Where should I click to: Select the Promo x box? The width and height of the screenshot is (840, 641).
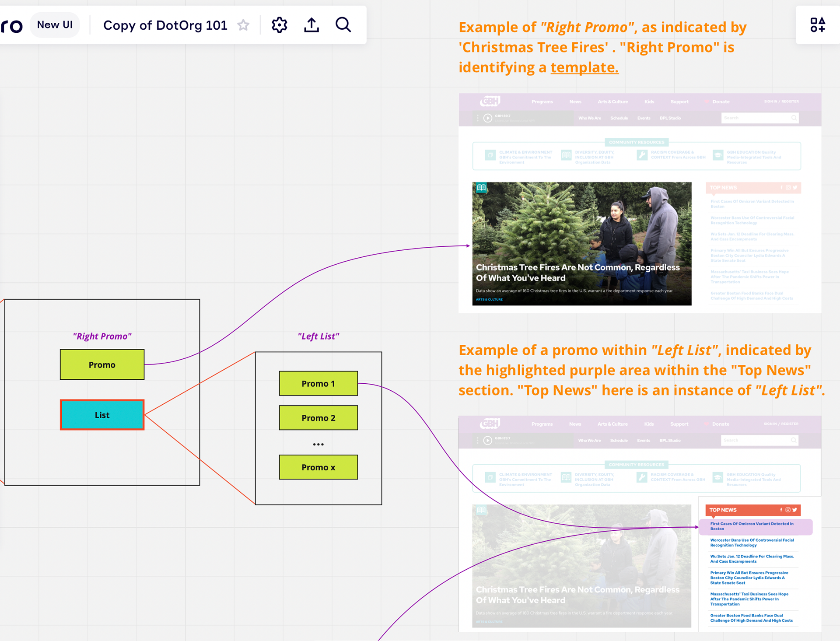click(318, 467)
